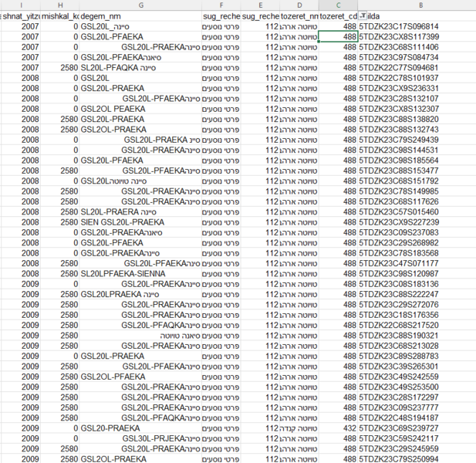Click the SL20LPFAEKA-SIENNA model cell

[x=140, y=274]
